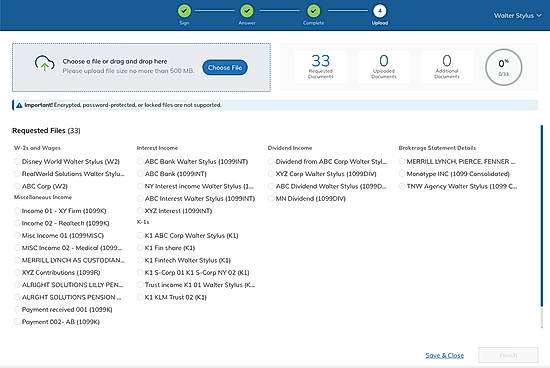This screenshot has width=550, height=368.
Task: Click the 0 Additional Documents card
Action: pos(447,67)
